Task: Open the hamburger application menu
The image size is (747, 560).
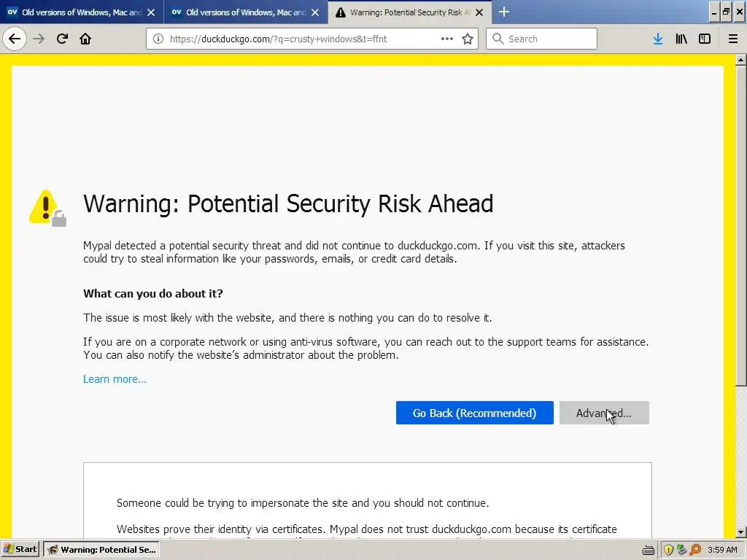Action: point(733,39)
